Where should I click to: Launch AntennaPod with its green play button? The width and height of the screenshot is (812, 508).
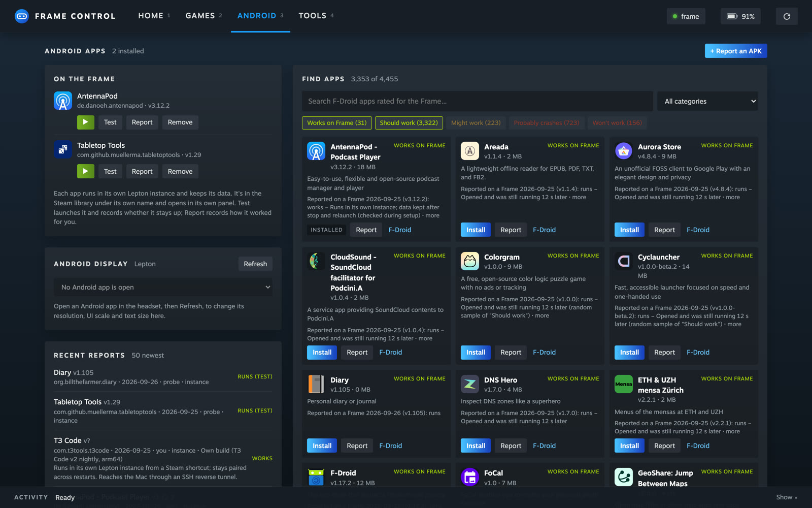click(x=85, y=122)
